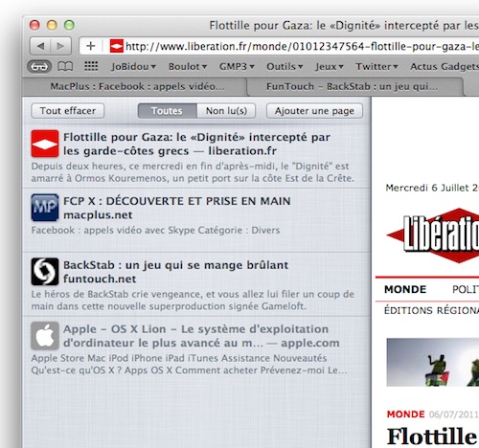Minimize the Safari window
Screen dimensions: 479x448
52,25
